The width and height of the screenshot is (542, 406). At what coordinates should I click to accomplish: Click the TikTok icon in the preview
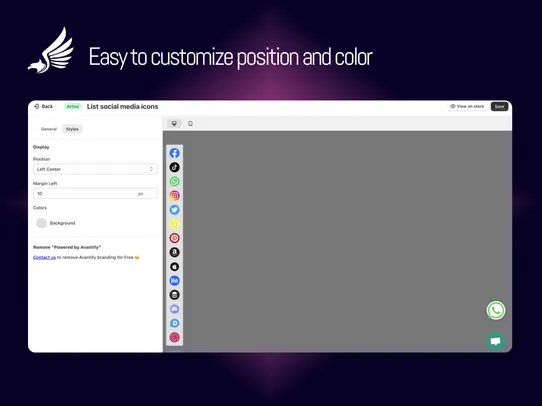pos(175,167)
